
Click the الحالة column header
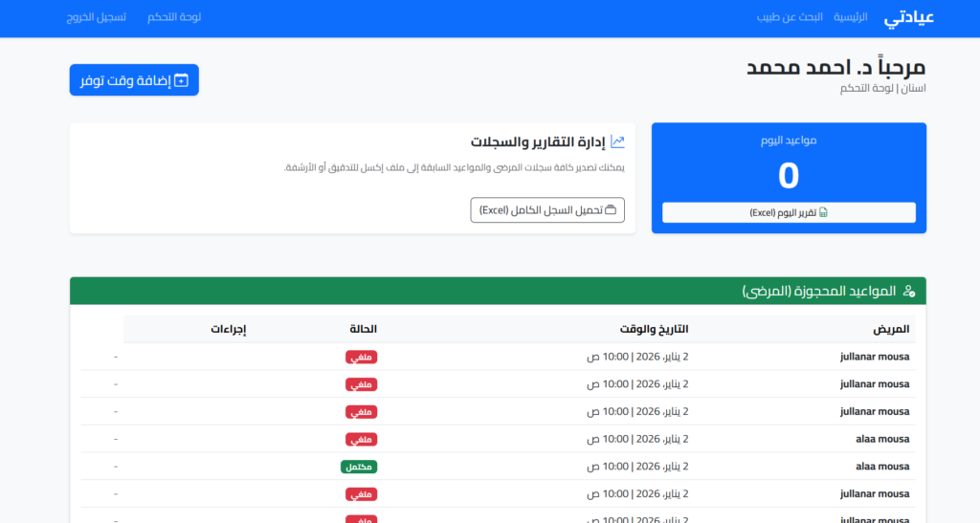(x=363, y=329)
